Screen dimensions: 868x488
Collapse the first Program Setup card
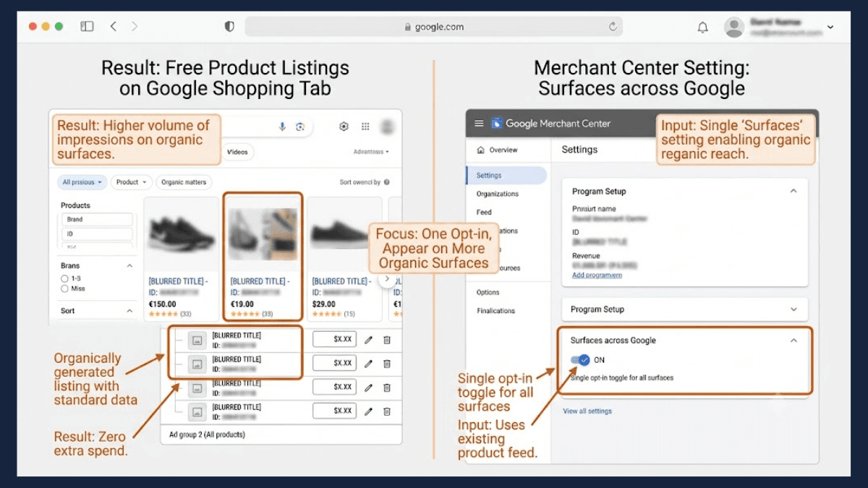click(793, 192)
